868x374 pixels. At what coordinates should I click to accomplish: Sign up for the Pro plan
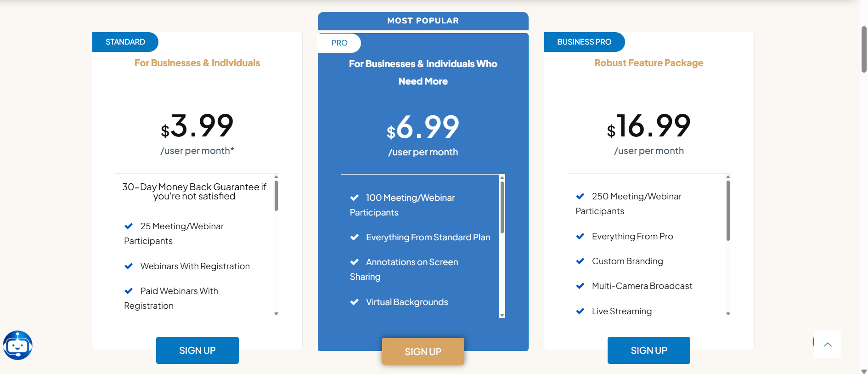point(423,351)
